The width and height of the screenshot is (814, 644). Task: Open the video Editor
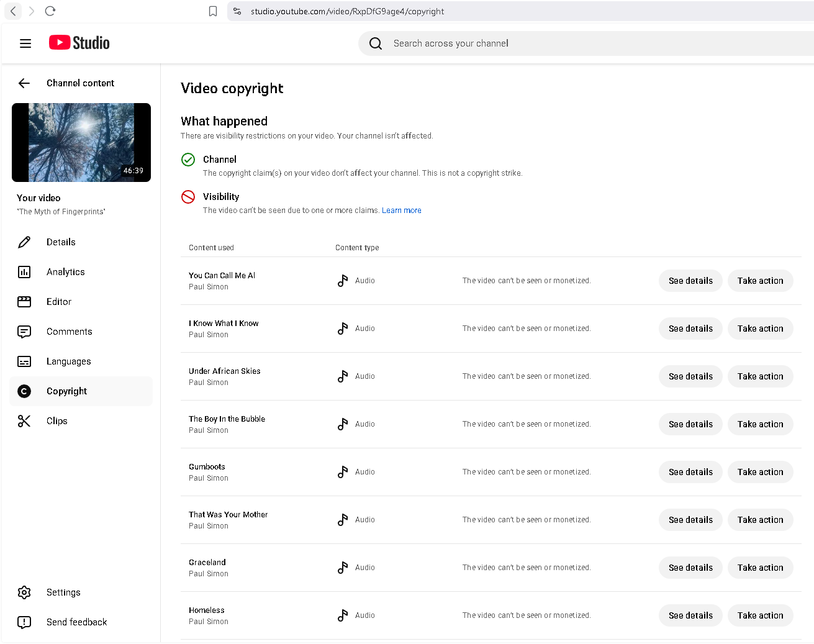coord(59,302)
